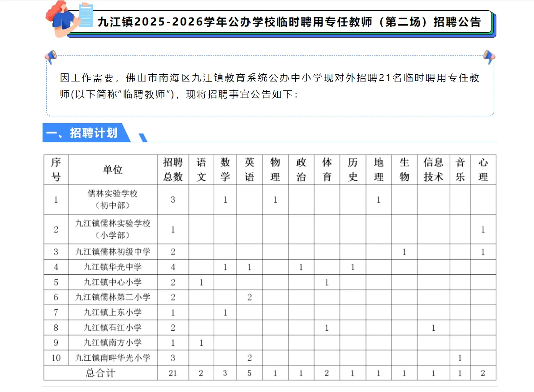Select 九江镇南方小学 cell

(113, 343)
